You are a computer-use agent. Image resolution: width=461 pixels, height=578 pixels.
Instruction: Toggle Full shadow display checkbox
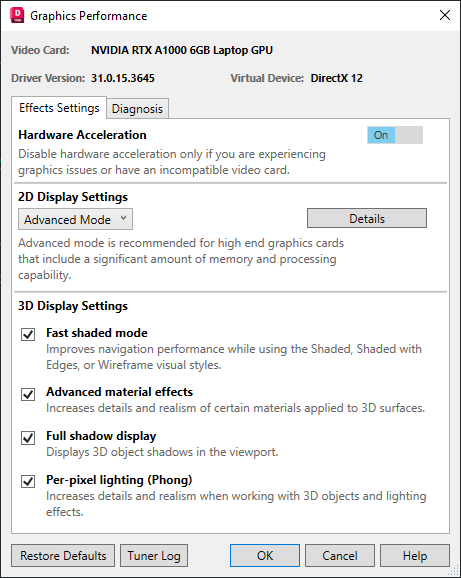point(28,438)
